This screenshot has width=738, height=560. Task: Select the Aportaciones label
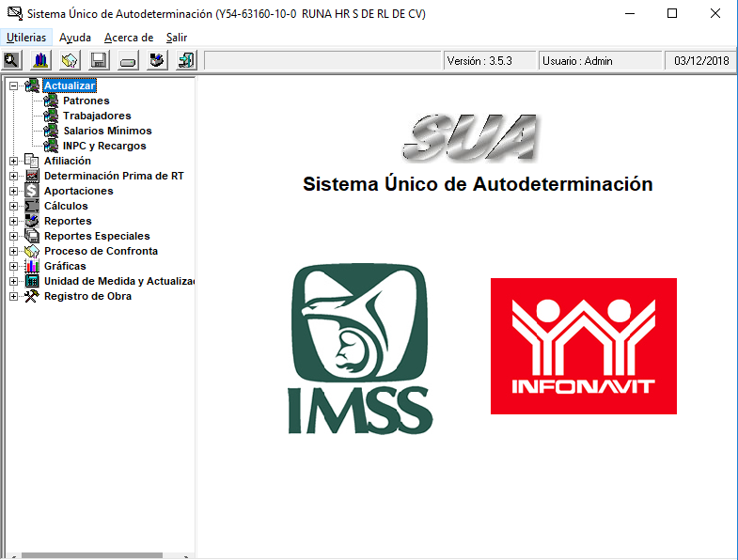79,191
